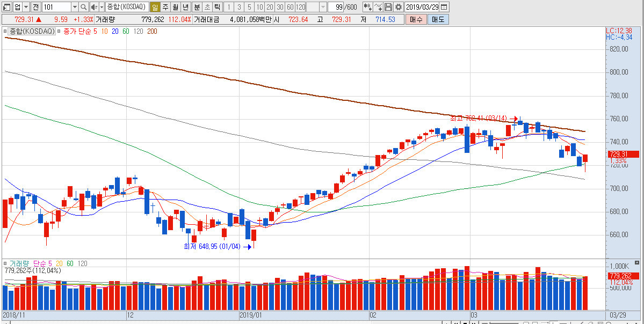Click the 779,262 volume tag on the axis

(x=624, y=276)
